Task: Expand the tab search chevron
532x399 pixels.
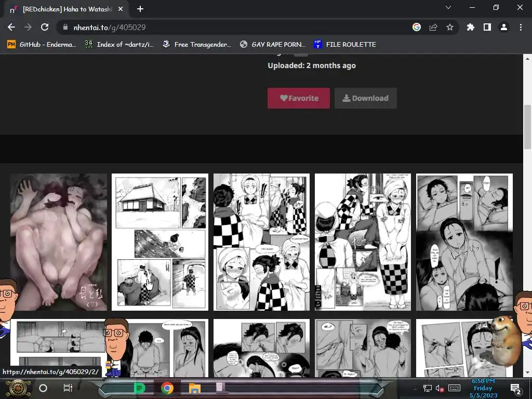Action: [x=448, y=7]
